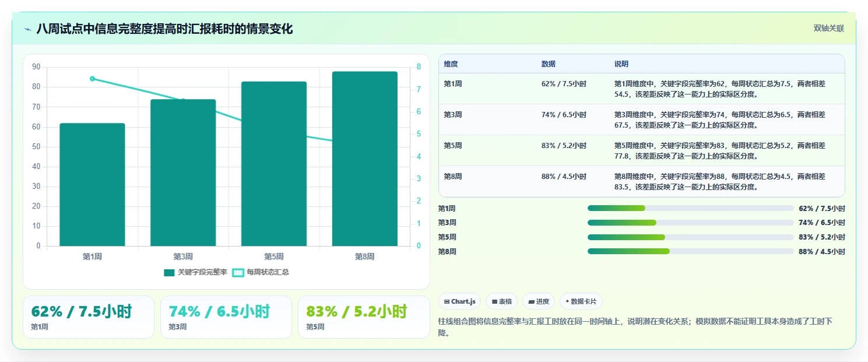This screenshot has width=868, height=362.
Task: Click the 说明 column header
Action: click(x=621, y=64)
